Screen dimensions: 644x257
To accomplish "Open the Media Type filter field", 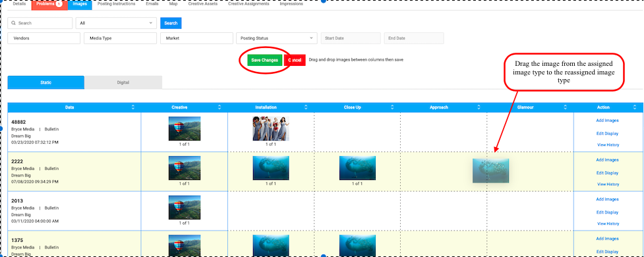I will [x=121, y=38].
